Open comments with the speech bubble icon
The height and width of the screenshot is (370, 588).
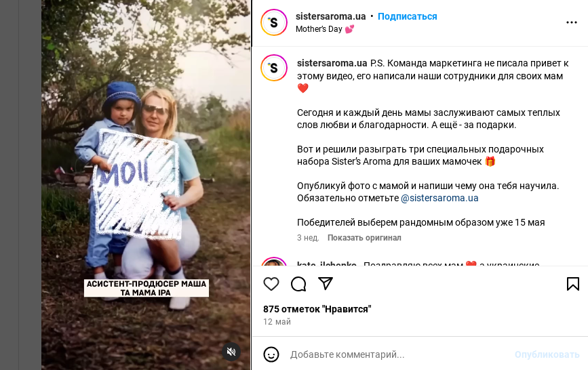(x=298, y=284)
